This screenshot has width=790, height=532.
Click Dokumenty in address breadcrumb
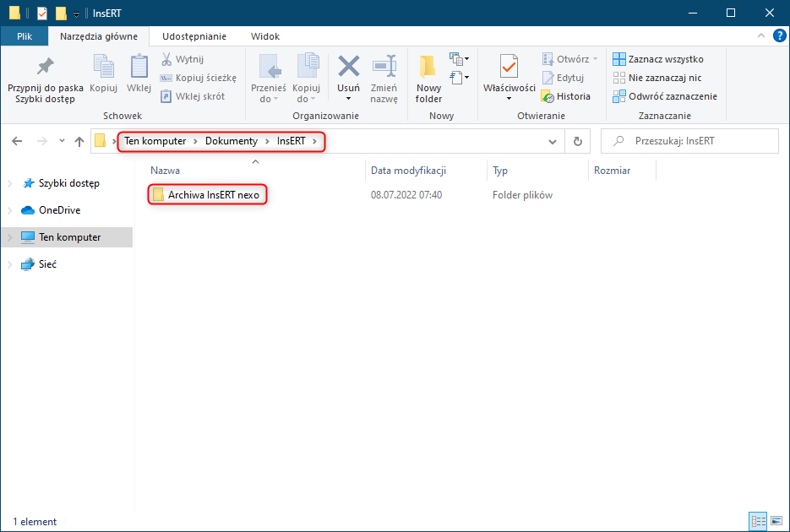point(232,141)
